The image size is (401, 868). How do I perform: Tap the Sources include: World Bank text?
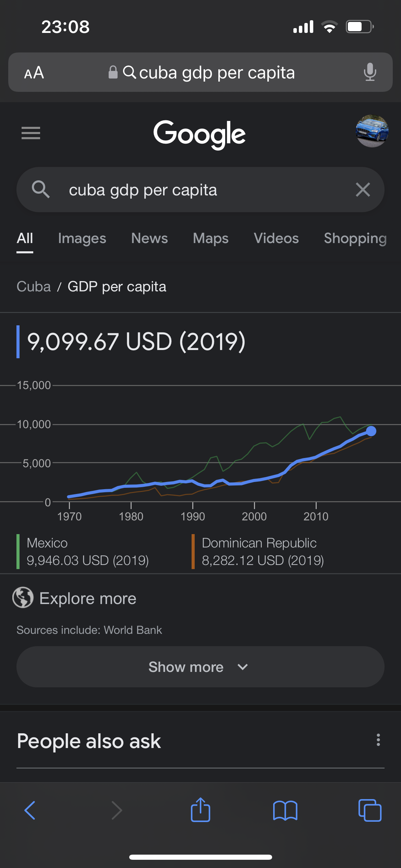pyautogui.click(x=89, y=630)
